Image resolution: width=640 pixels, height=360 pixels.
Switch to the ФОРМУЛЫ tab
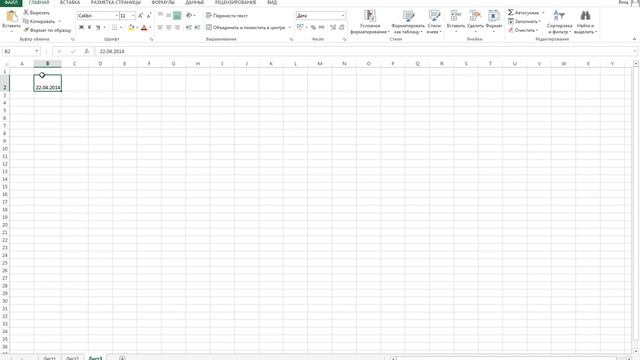pyautogui.click(x=163, y=2)
